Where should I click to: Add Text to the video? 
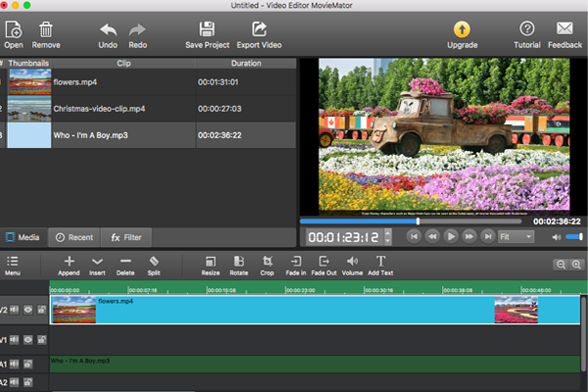[380, 266]
